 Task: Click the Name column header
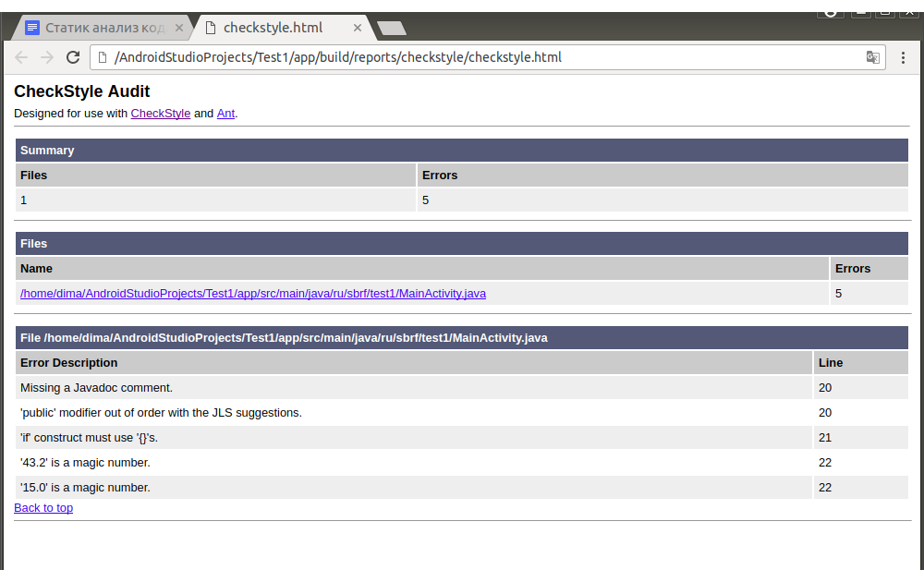click(x=422, y=268)
